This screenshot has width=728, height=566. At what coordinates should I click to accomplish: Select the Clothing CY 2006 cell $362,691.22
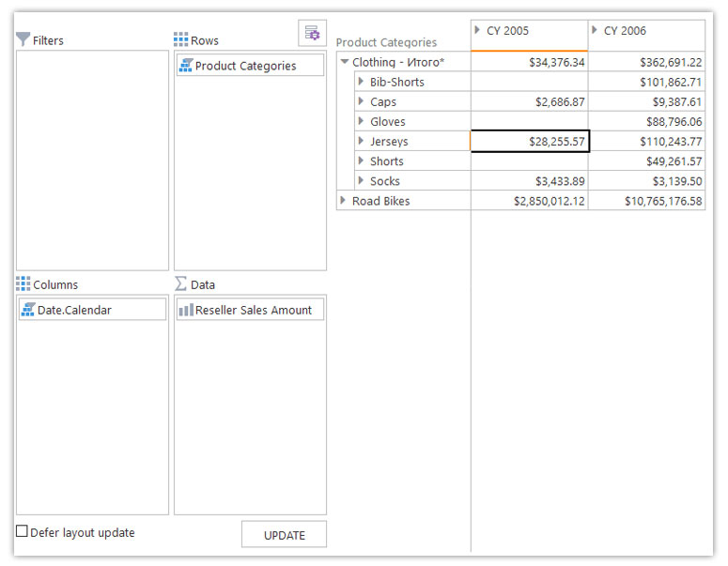click(646, 62)
